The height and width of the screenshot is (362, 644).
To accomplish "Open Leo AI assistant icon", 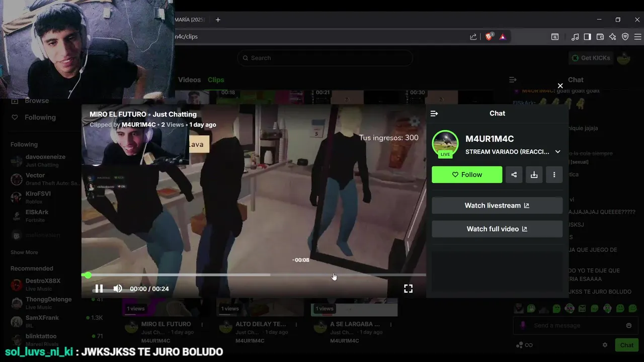I will click(612, 37).
